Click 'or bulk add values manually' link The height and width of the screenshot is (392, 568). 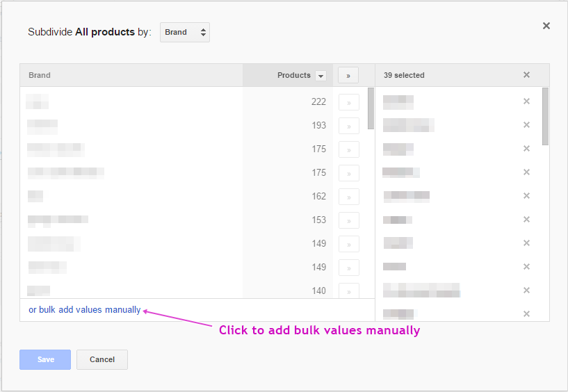pos(85,310)
